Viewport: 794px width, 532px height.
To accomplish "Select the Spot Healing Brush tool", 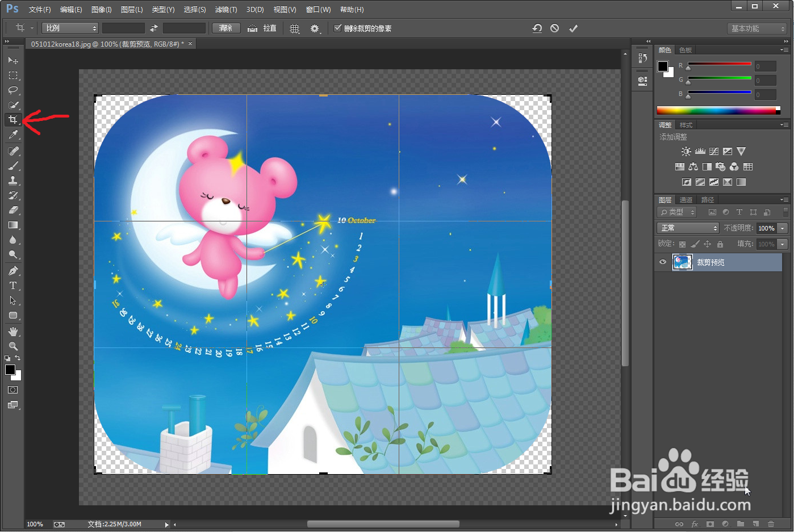I will (12, 151).
